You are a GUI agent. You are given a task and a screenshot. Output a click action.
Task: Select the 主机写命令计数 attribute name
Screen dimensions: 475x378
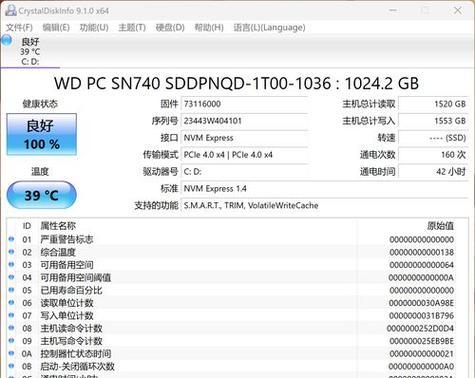[x=71, y=341]
